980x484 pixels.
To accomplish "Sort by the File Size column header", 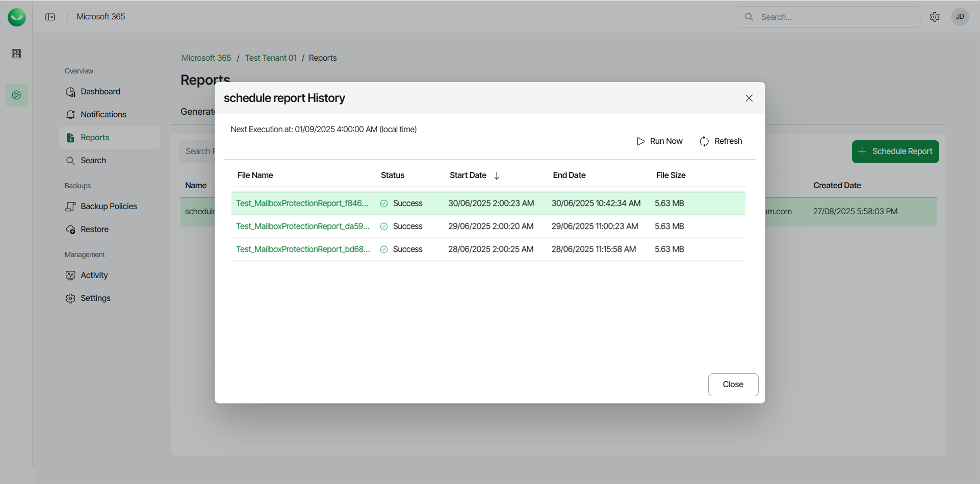I will (x=670, y=175).
